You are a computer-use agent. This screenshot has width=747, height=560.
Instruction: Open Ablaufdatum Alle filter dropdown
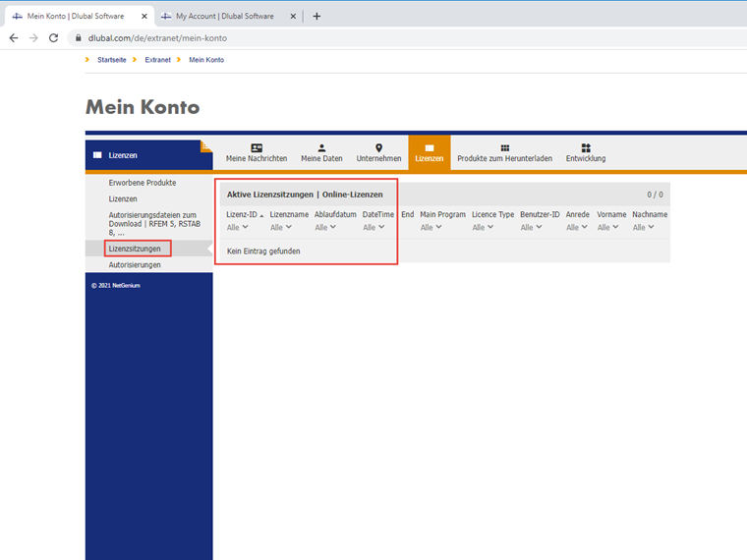325,228
